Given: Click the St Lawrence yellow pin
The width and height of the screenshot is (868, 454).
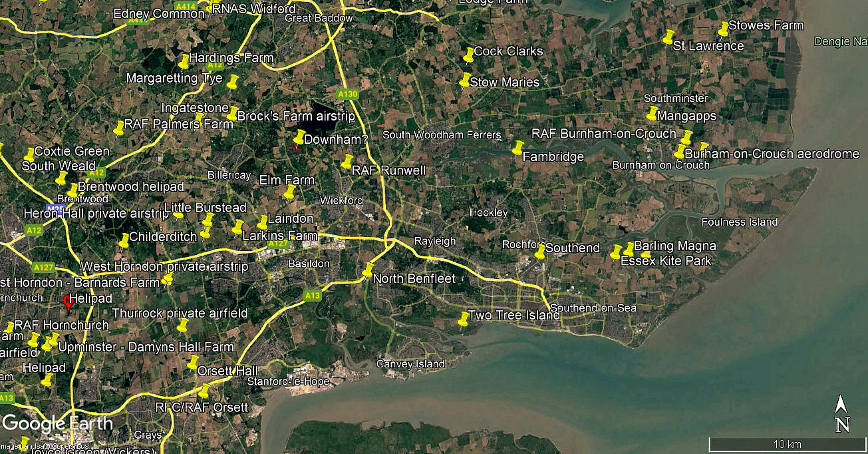Looking at the screenshot, I should point(668,37).
